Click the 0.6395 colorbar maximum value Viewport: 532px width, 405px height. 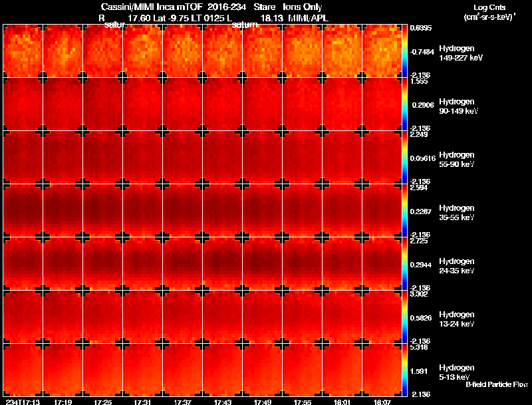[421, 28]
